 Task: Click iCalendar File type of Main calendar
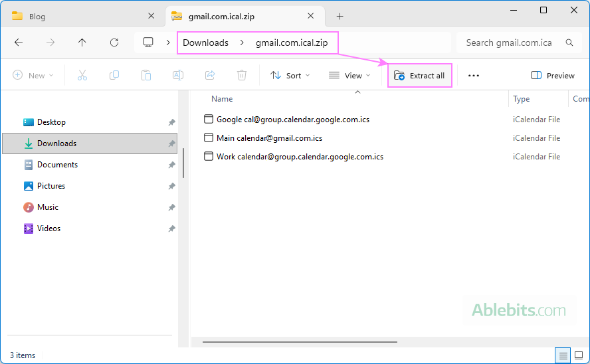[x=536, y=138]
